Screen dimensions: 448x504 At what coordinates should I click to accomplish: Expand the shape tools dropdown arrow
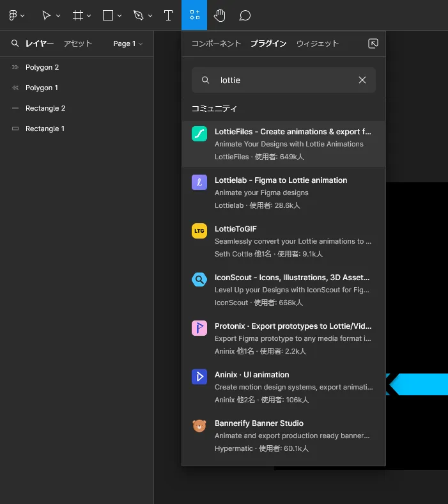point(120,15)
